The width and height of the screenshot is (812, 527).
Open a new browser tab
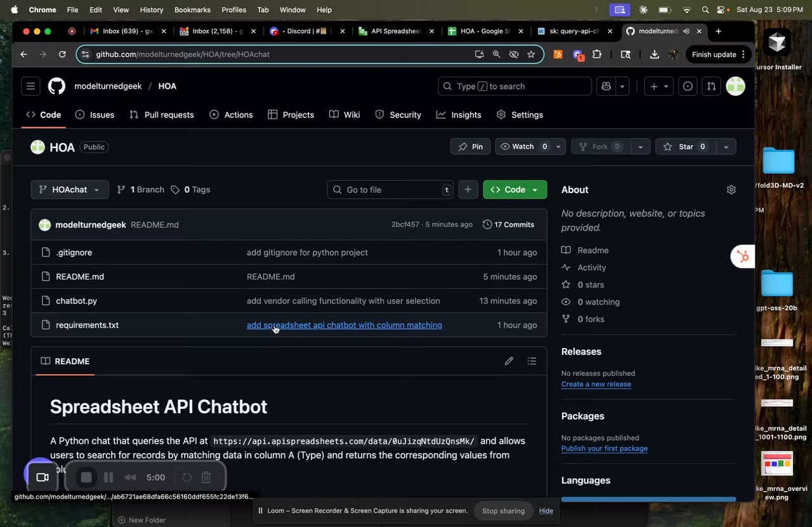point(718,31)
